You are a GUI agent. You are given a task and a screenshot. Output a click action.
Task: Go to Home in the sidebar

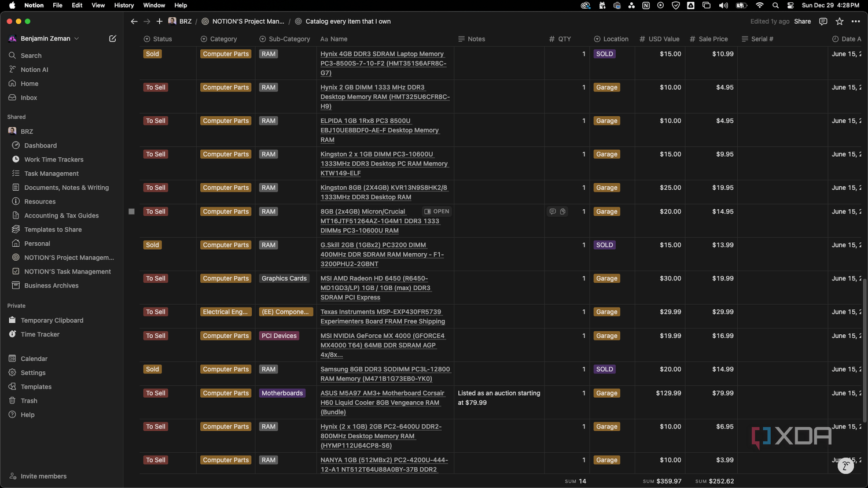coord(30,83)
